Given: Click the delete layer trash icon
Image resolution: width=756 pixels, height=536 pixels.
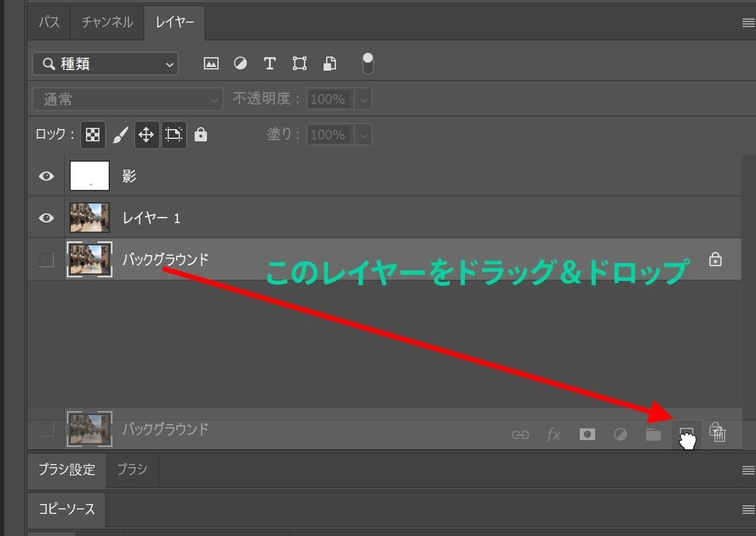Looking at the screenshot, I should [x=720, y=434].
